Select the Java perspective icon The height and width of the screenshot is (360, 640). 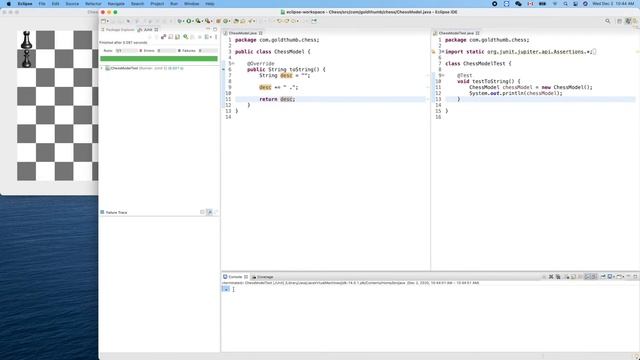628,21
